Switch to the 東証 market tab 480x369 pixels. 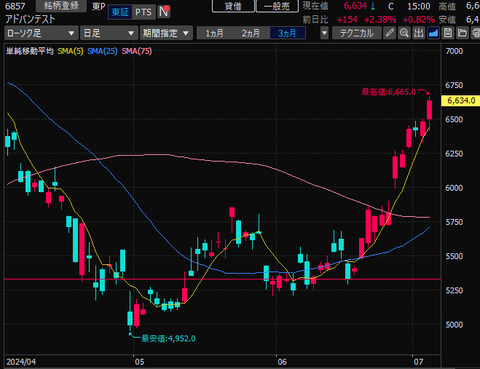(x=120, y=12)
